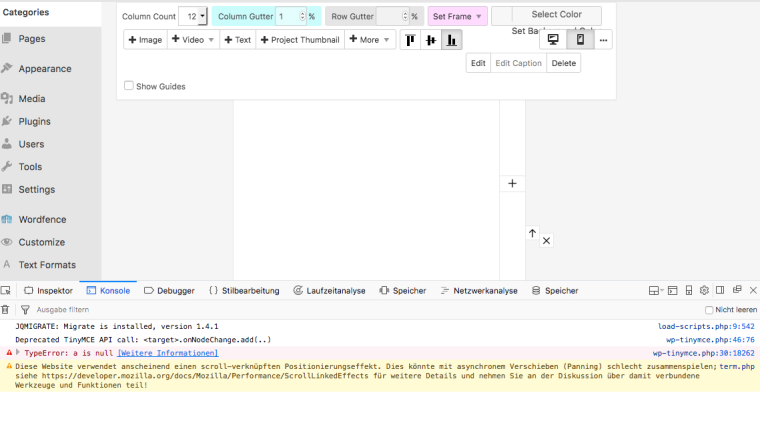Open the Set Frame dropdown

pyautogui.click(x=457, y=16)
